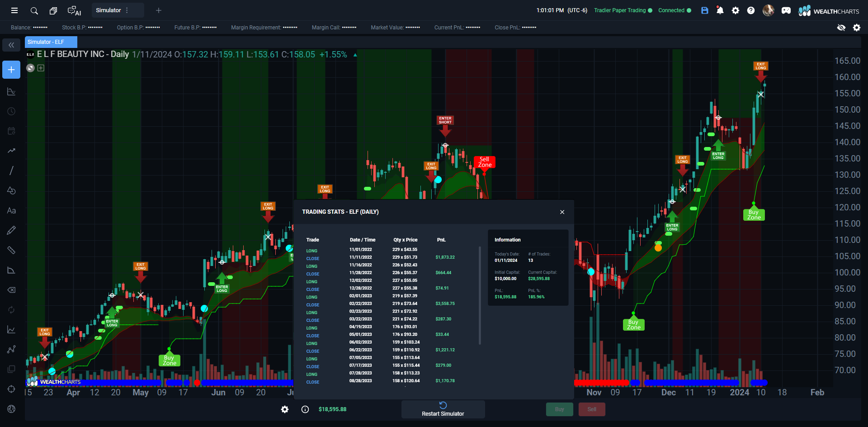
Task: Click the erase drawings icon
Action: (x=11, y=290)
